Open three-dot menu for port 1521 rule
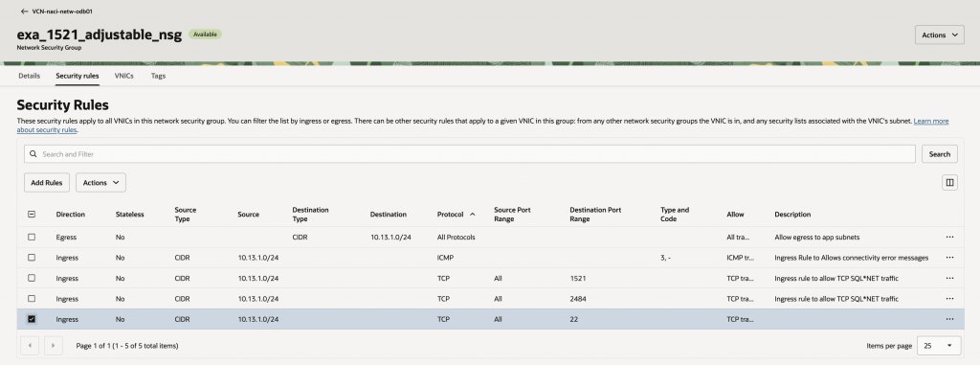Viewport: 980px width, 365px height. pos(949,278)
